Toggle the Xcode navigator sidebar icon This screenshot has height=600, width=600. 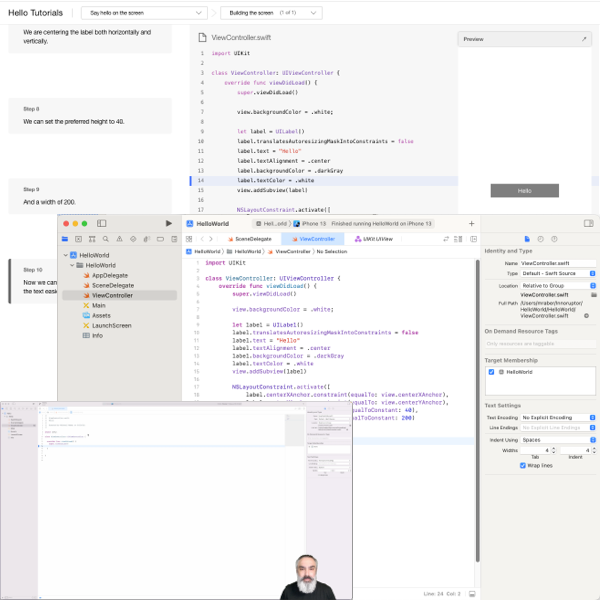point(101,223)
